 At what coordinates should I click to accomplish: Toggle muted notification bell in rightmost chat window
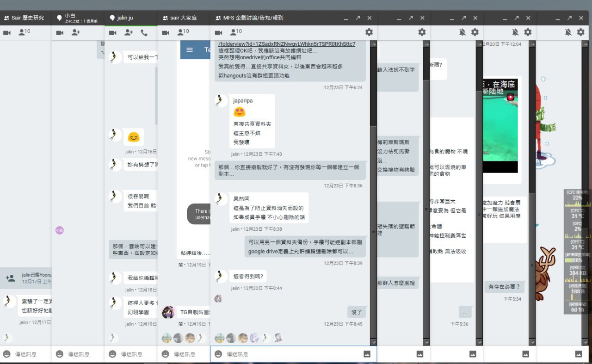[x=568, y=32]
